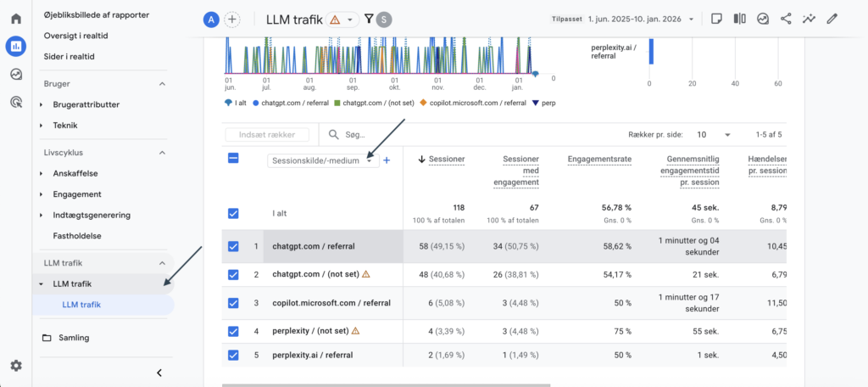
Task: Click the Engagementsrate column header
Action: point(599,158)
